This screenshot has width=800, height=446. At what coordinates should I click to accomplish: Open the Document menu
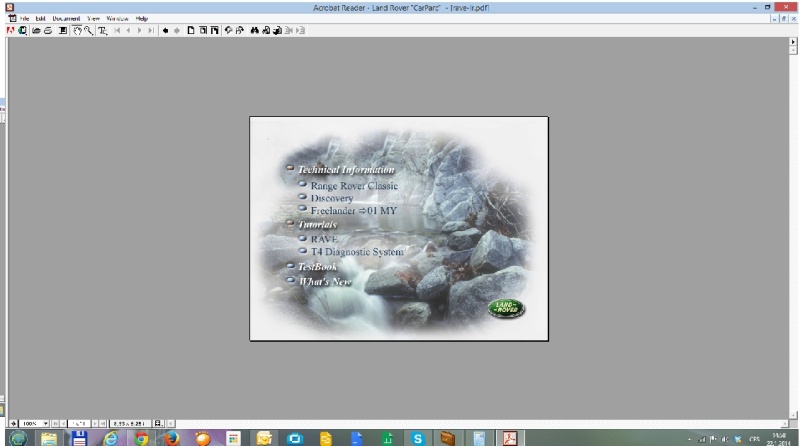[x=66, y=18]
